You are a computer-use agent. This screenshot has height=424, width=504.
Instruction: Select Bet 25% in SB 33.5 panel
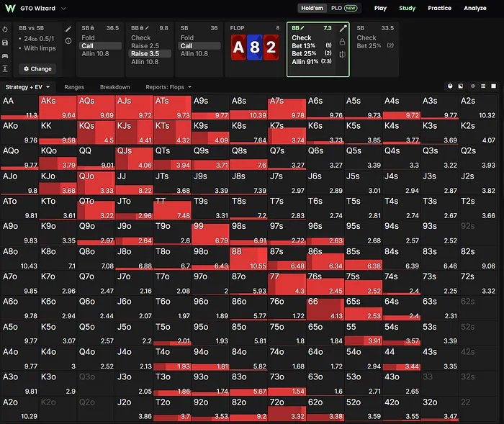pos(375,45)
